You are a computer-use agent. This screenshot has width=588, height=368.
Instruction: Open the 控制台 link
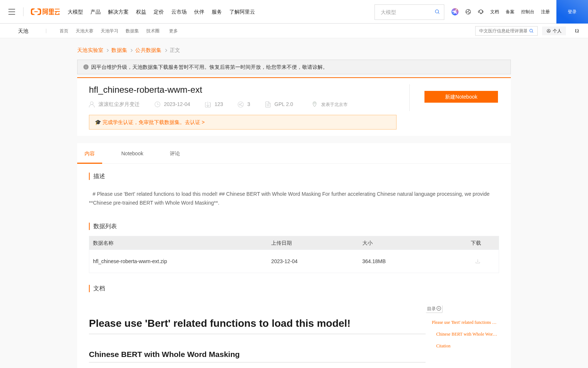coord(528,12)
